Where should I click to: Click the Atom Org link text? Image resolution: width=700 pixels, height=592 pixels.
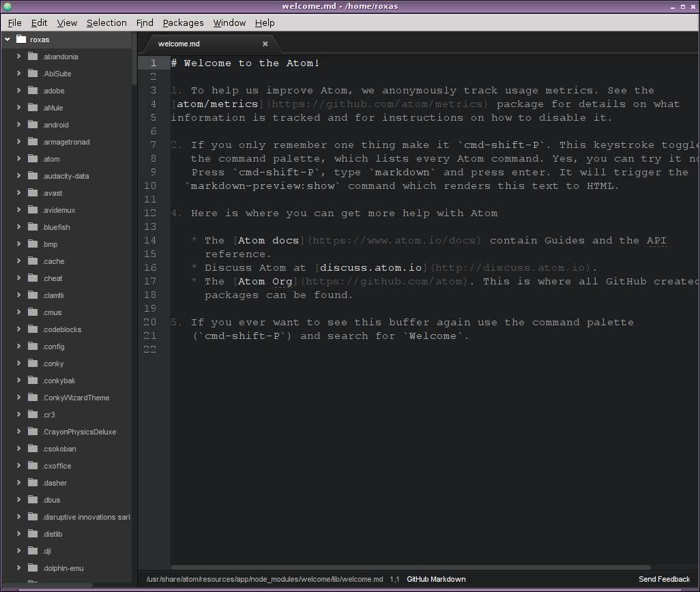coord(265,282)
